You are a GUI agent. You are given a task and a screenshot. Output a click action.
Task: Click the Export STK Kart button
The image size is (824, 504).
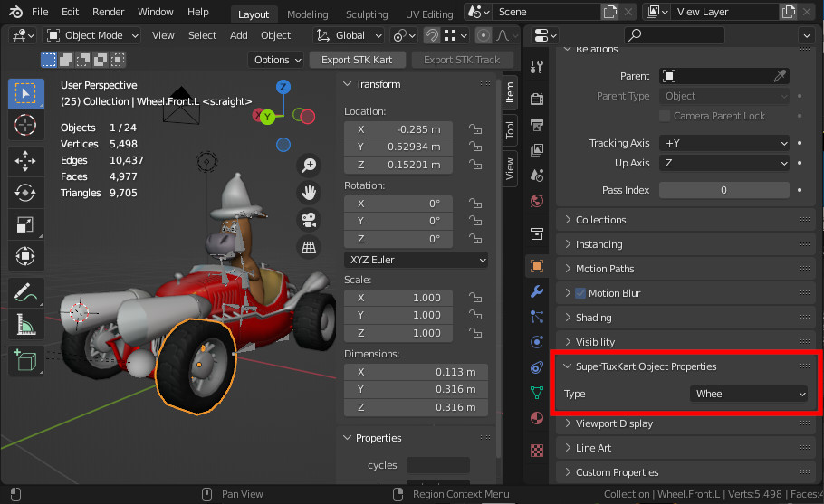357,60
